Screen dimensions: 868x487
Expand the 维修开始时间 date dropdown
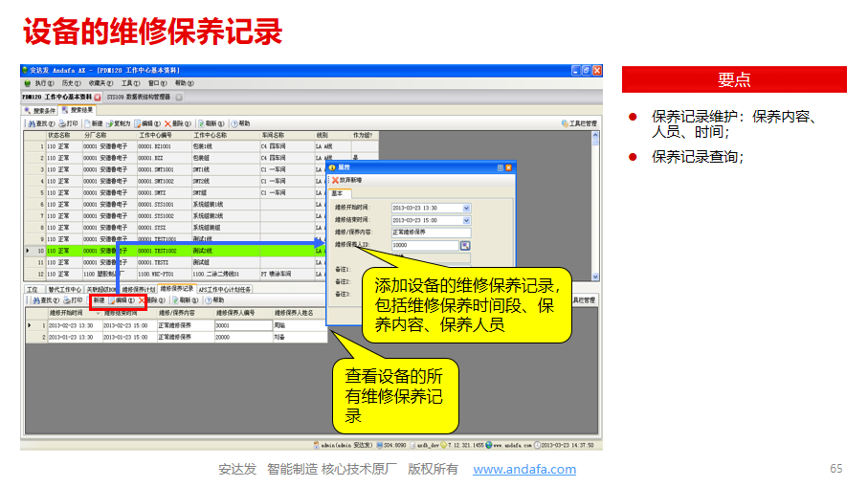(x=466, y=208)
